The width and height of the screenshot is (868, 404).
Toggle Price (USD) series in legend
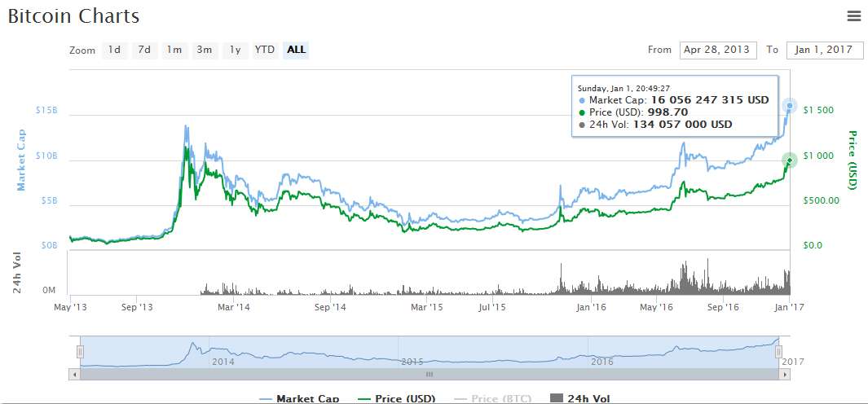[398, 398]
